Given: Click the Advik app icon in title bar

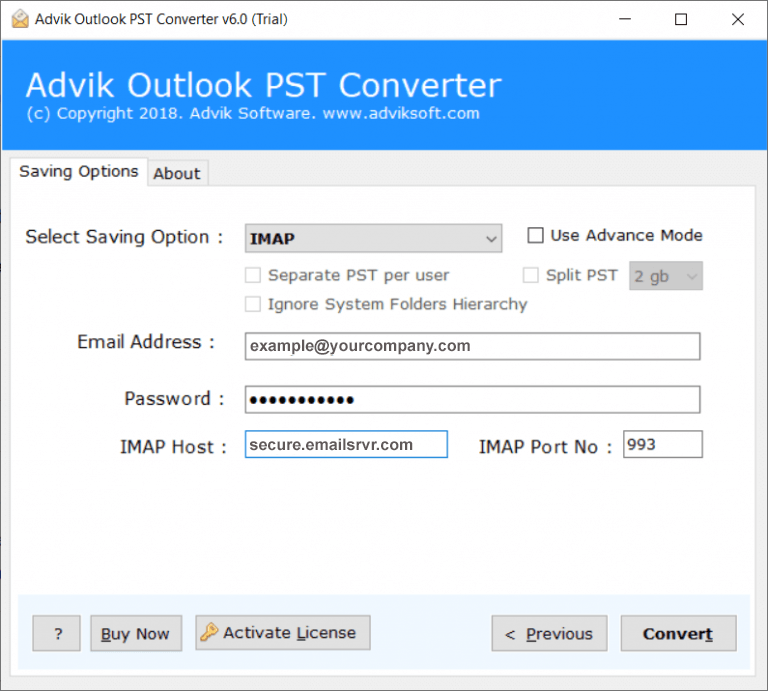Looking at the screenshot, I should [20, 19].
